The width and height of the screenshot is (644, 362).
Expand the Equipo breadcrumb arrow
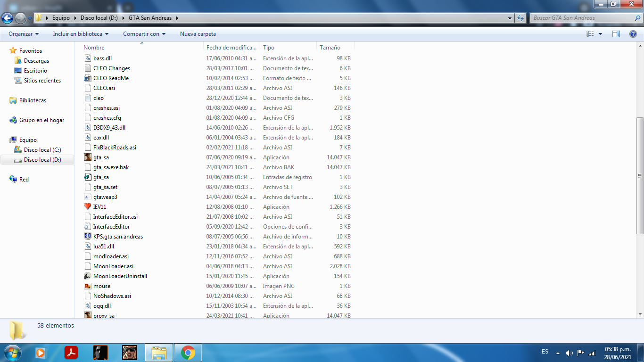pos(74,18)
